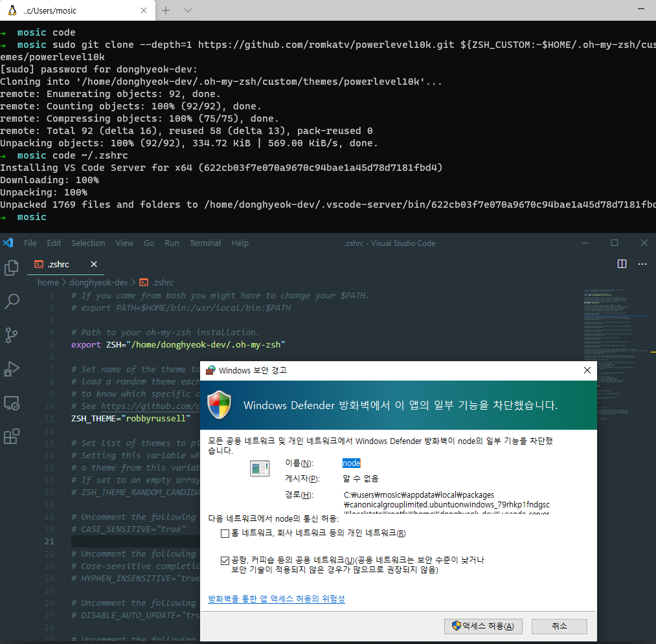The height and width of the screenshot is (644, 656).
Task: Open a new terminal tab with plus
Action: point(166,10)
